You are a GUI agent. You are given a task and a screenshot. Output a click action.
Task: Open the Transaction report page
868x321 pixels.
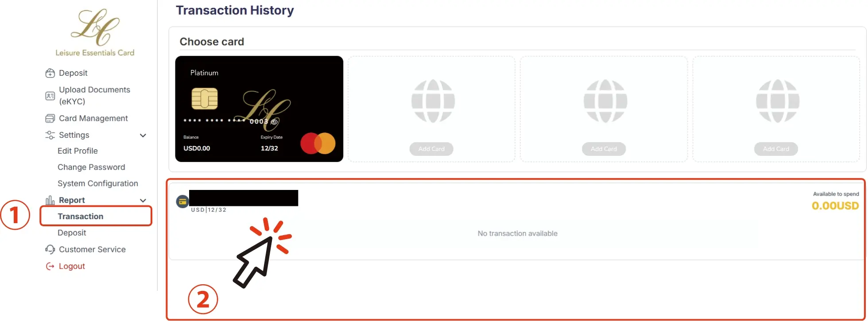tap(81, 217)
